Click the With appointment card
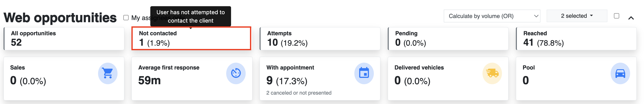This screenshot has height=104, width=644. [x=320, y=78]
